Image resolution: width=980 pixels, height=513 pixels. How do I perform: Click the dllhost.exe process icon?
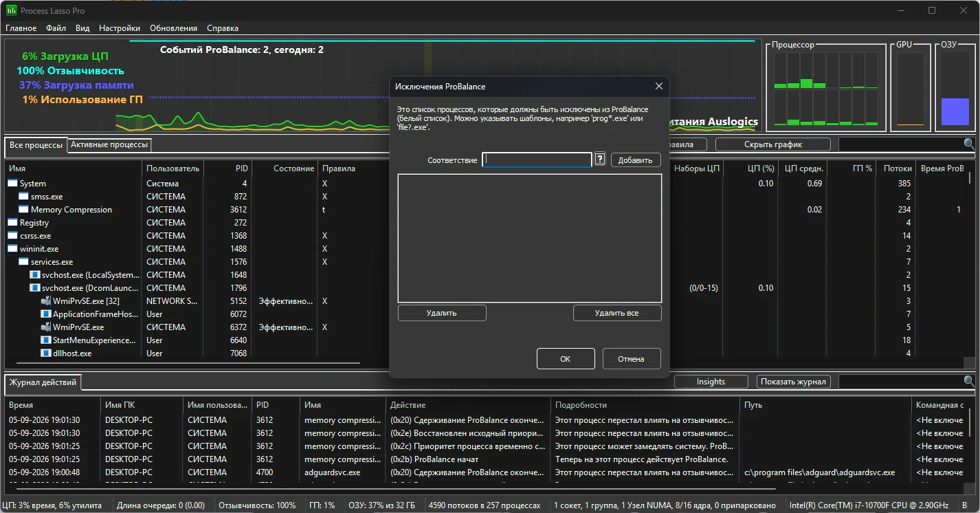(x=45, y=353)
